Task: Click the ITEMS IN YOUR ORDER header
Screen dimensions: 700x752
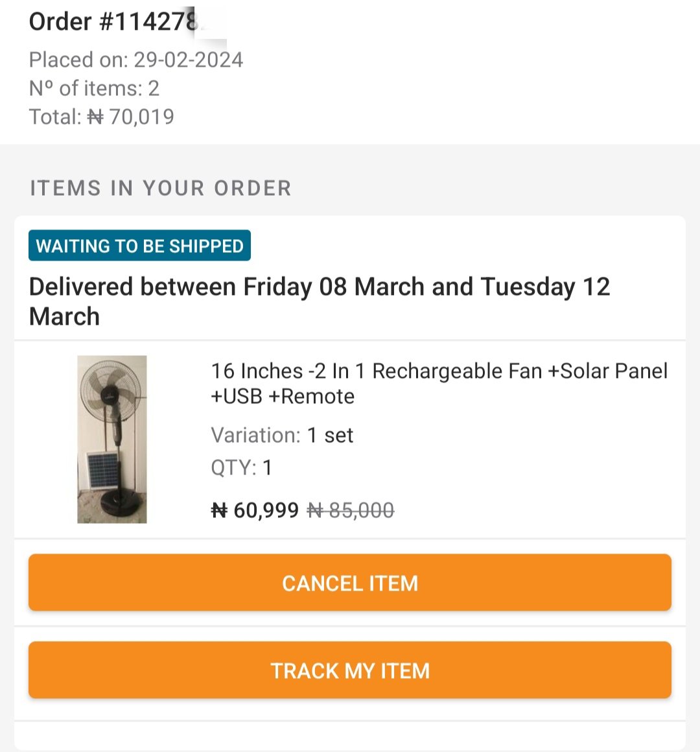Action: click(x=161, y=188)
